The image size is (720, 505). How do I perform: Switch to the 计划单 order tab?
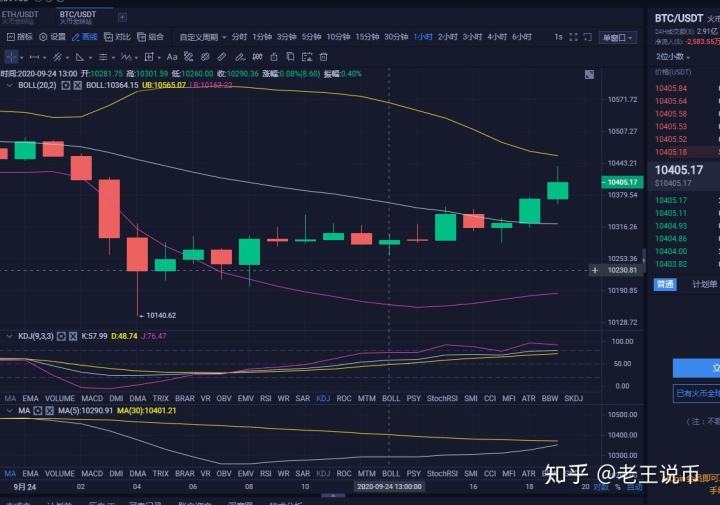704,284
